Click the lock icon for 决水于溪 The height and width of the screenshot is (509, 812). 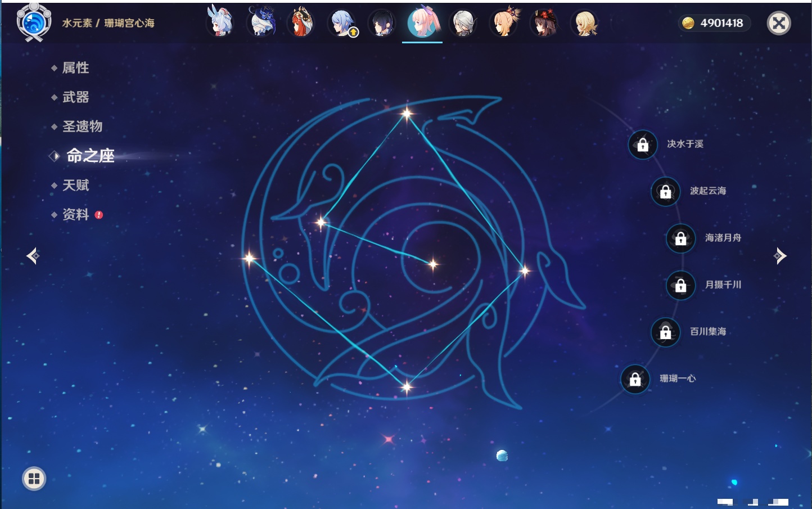pyautogui.click(x=643, y=145)
